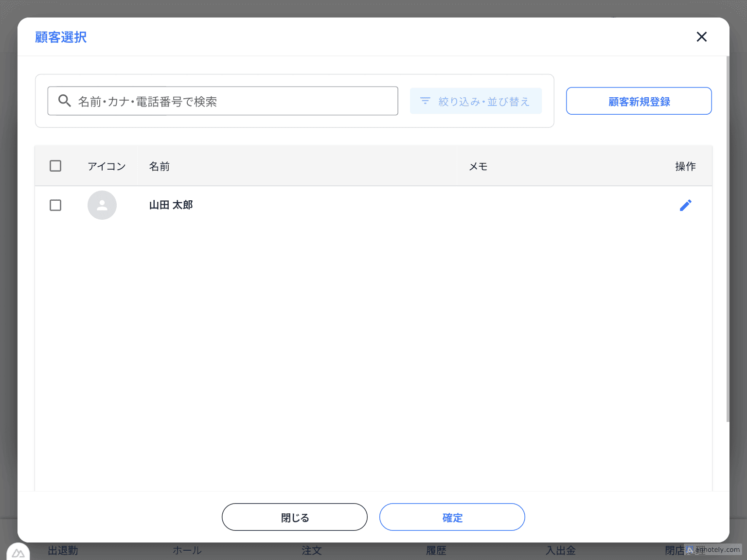Close the 顧客選択 dialog with the X icon

tap(702, 36)
